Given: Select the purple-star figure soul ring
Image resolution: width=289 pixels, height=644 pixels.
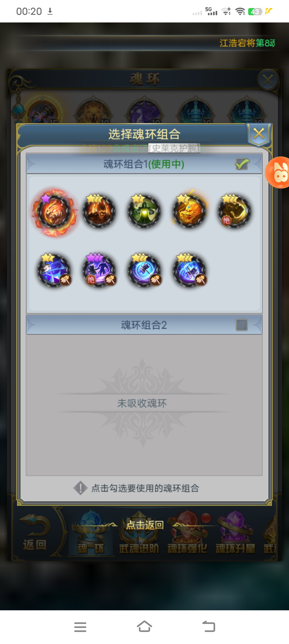Looking at the screenshot, I should point(100,270).
